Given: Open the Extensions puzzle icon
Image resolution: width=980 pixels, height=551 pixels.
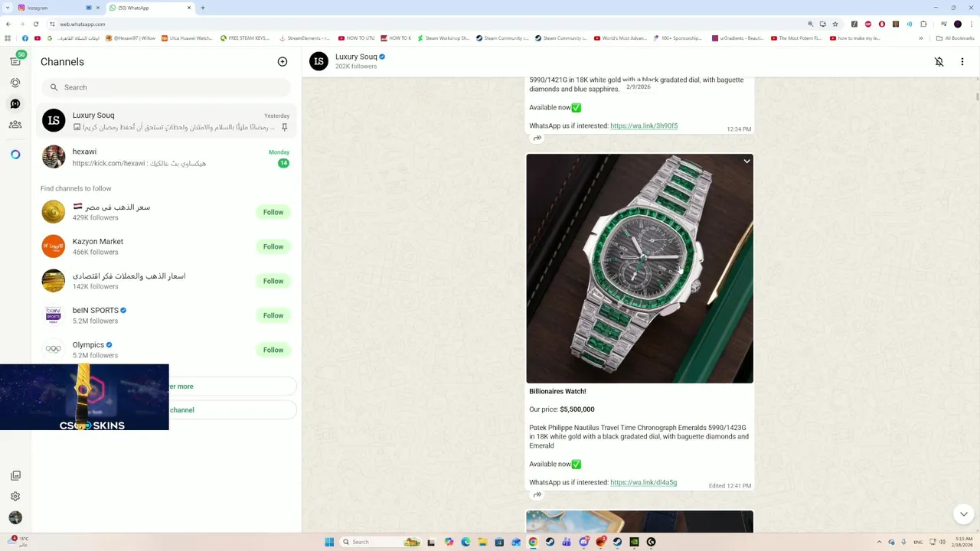Looking at the screenshot, I should (923, 24).
